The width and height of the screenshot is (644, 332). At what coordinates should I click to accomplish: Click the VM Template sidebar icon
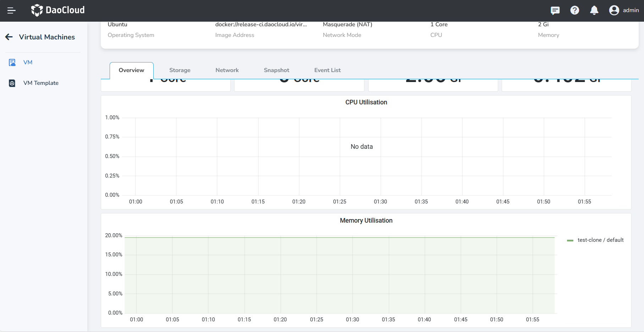point(12,83)
